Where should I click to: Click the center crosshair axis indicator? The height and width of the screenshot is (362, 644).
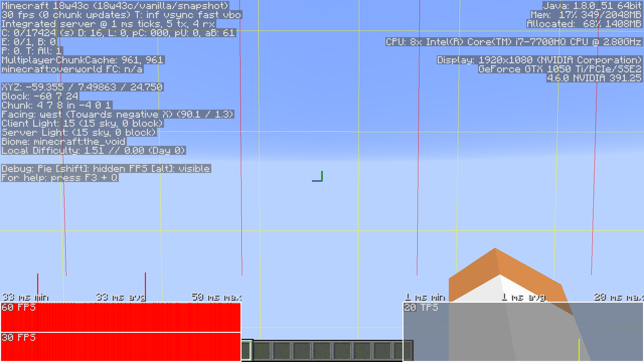318,177
